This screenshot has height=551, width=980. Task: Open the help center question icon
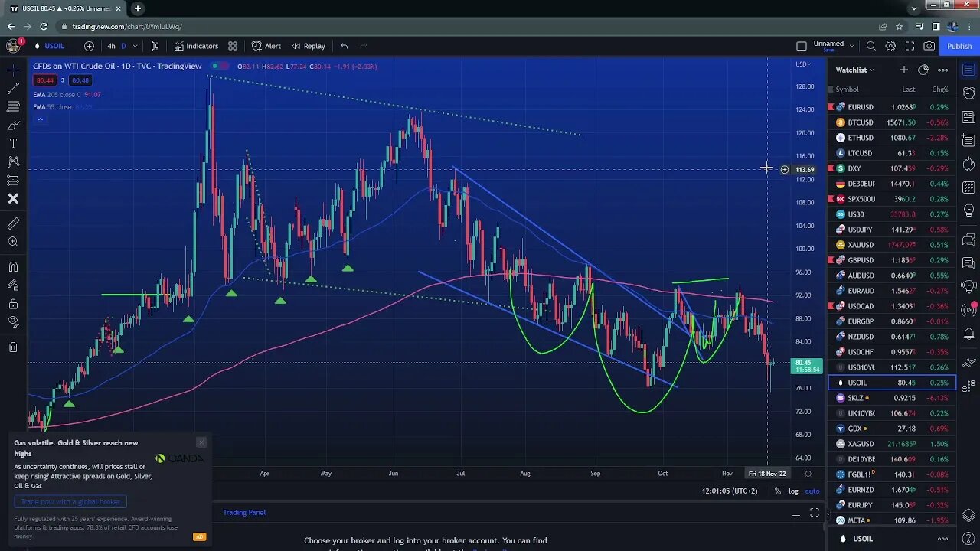tap(969, 539)
